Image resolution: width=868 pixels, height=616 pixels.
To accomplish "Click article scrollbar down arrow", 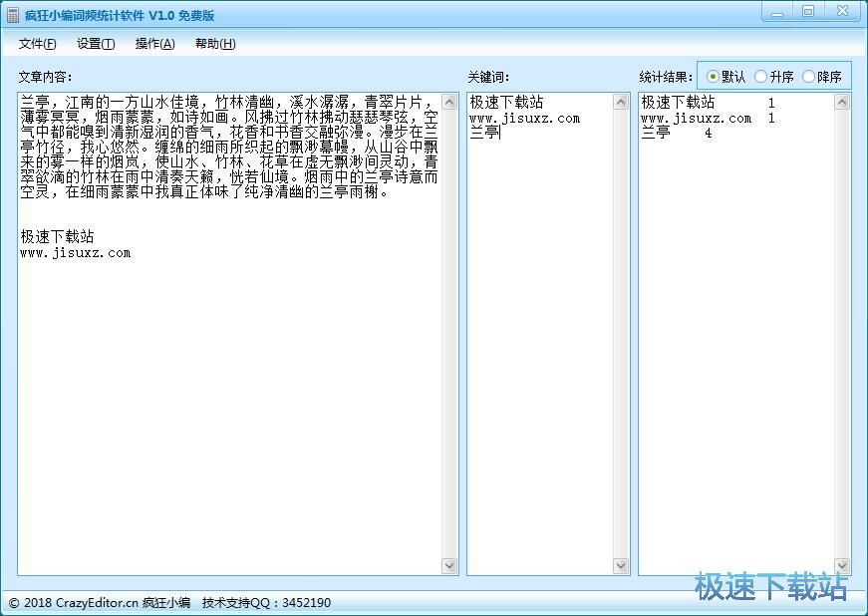I will [449, 565].
